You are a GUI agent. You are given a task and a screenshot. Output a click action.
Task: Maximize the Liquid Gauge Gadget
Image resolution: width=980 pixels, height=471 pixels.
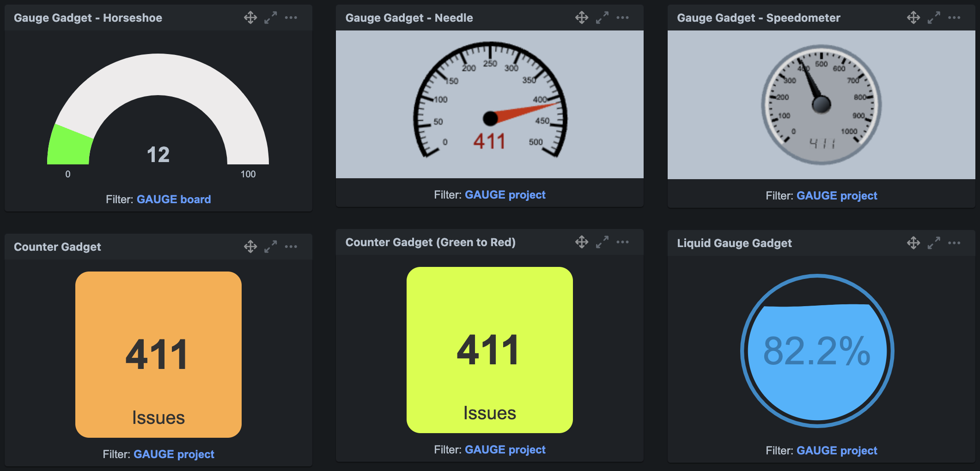pyautogui.click(x=934, y=242)
